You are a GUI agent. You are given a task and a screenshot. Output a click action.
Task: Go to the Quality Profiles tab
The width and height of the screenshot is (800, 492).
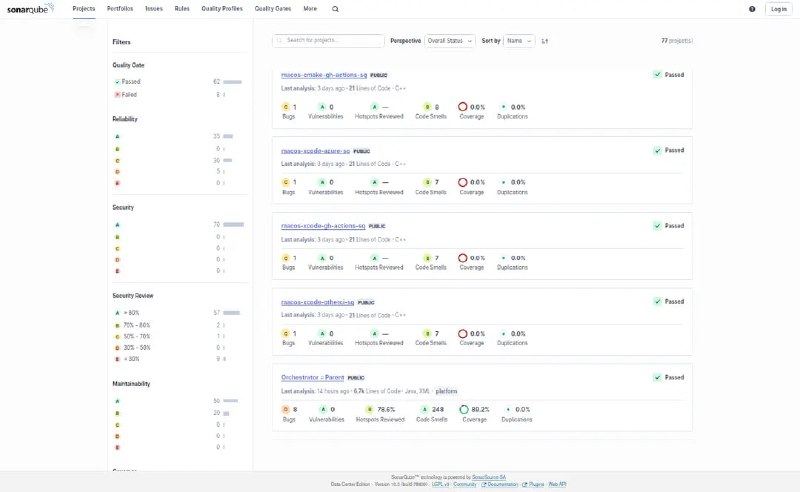tap(222, 9)
